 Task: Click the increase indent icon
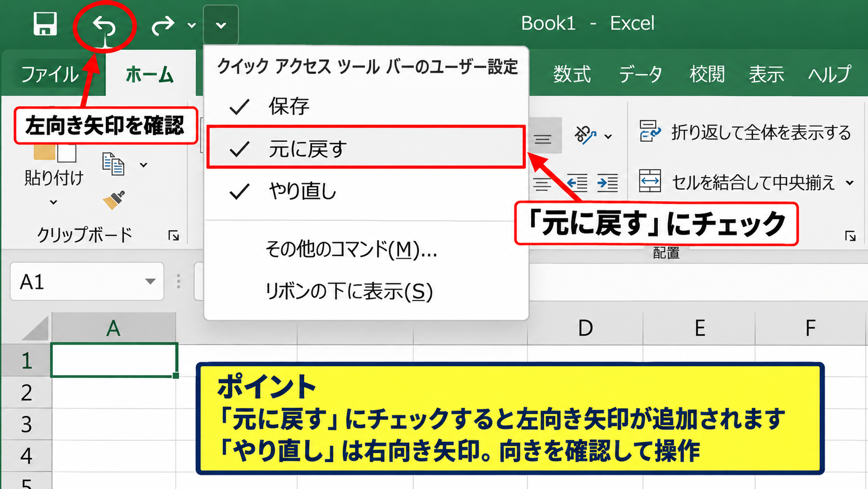[607, 183]
